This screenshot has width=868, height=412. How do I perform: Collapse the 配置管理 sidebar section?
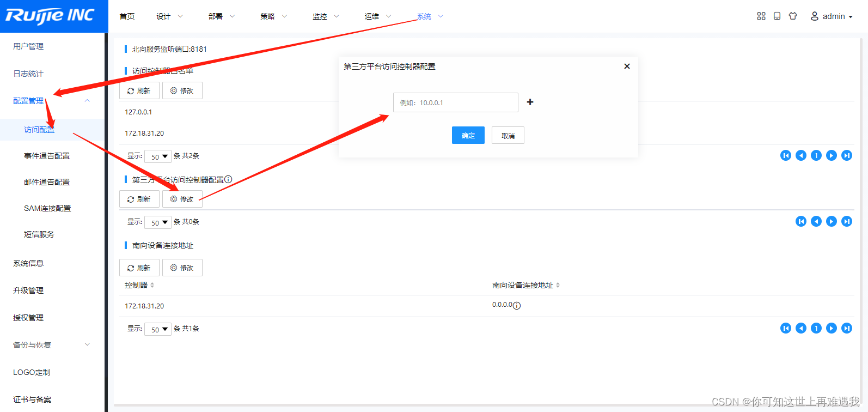(52, 101)
